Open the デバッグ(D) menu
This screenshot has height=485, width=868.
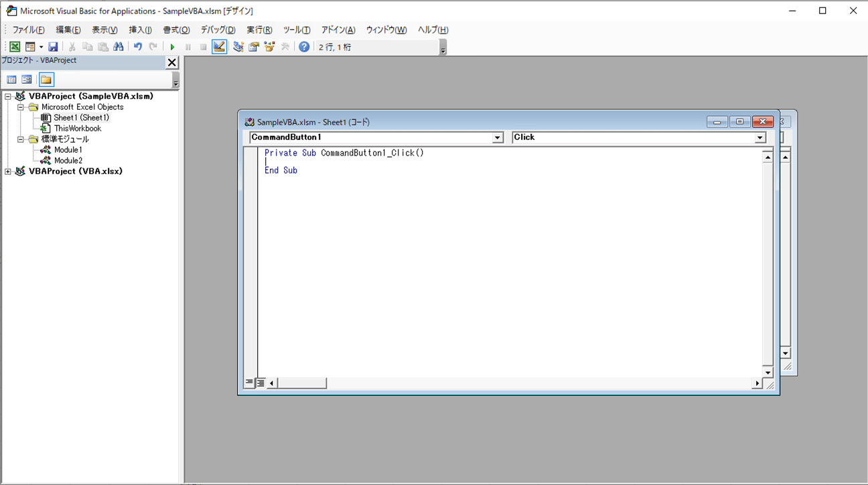tap(218, 30)
